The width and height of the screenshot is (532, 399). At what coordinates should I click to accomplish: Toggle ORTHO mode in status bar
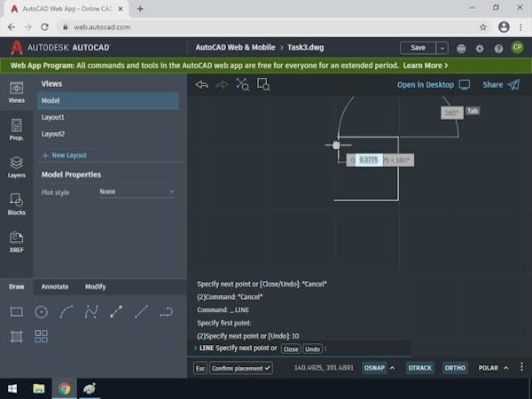[455, 368]
